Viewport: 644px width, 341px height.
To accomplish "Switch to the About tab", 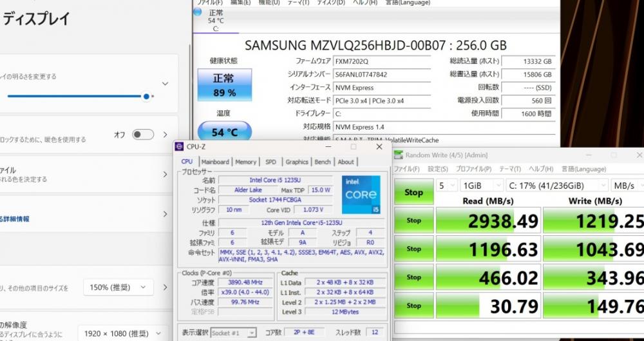I will pos(346,162).
